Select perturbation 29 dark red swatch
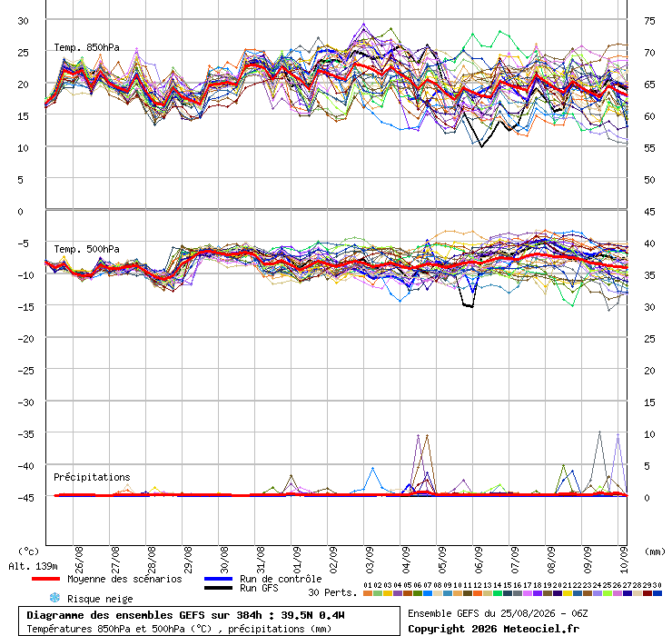The image size is (672, 636). point(647,593)
